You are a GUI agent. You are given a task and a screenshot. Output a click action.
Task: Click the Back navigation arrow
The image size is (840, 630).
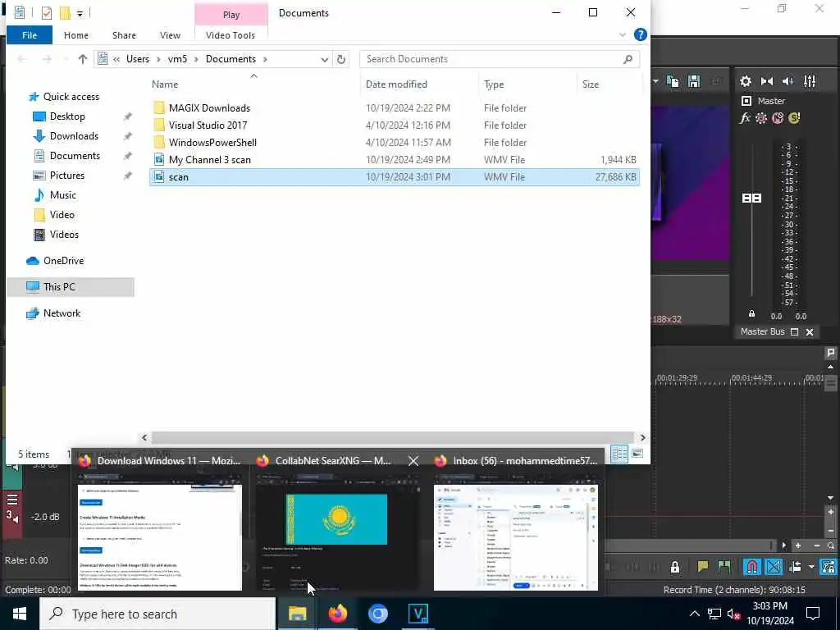22,59
